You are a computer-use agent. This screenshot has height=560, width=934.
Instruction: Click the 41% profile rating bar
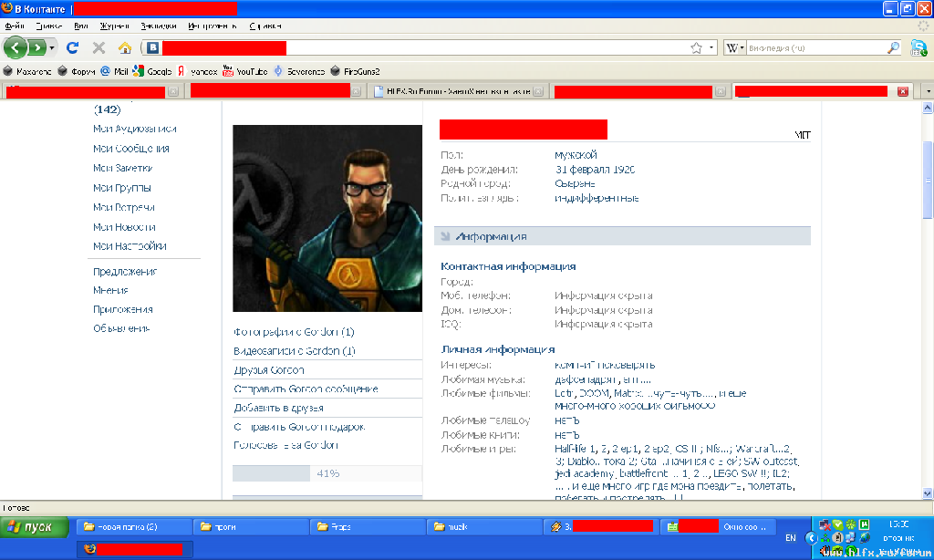(327, 473)
